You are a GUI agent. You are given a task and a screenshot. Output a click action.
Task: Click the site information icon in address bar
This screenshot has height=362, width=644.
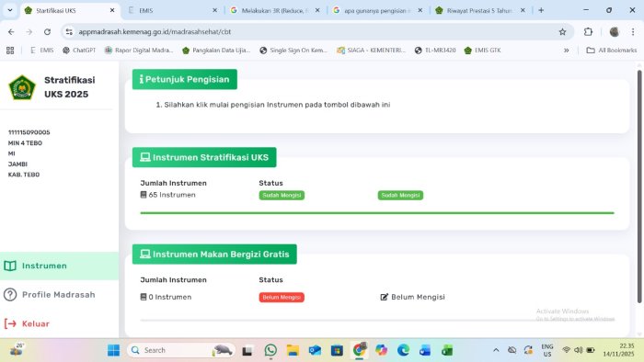(69, 31)
